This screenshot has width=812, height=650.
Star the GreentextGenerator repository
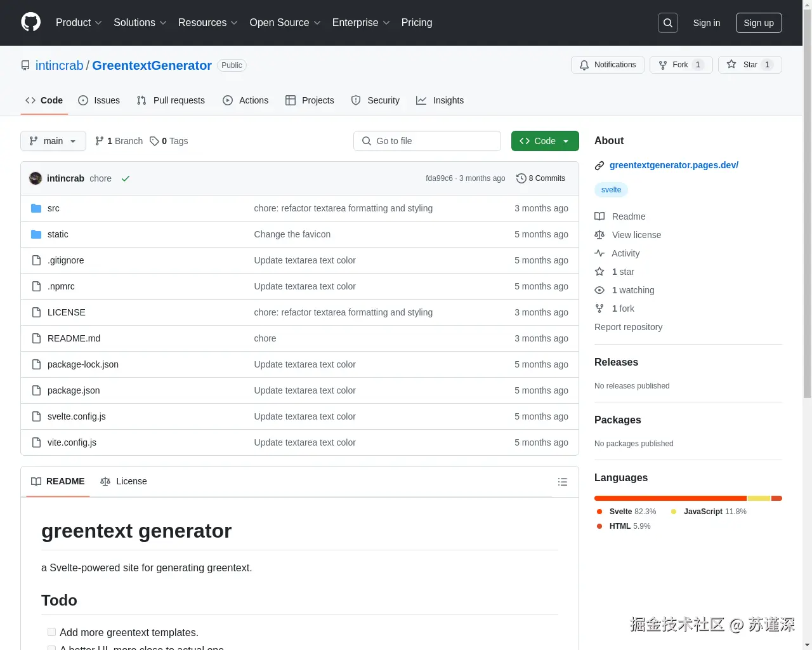point(750,65)
